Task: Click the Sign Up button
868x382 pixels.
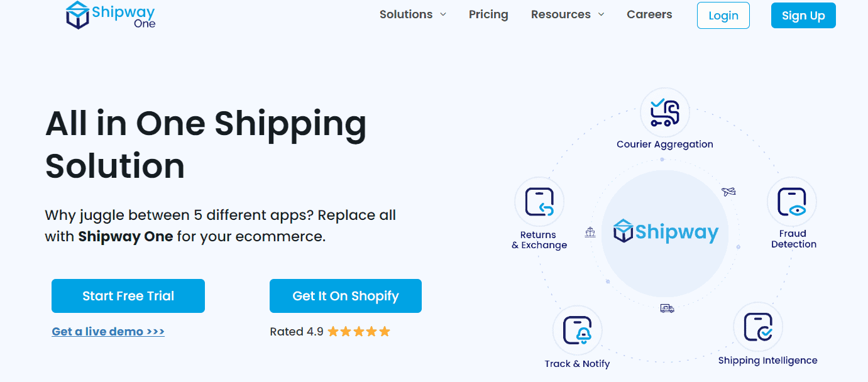Action: [x=803, y=16]
